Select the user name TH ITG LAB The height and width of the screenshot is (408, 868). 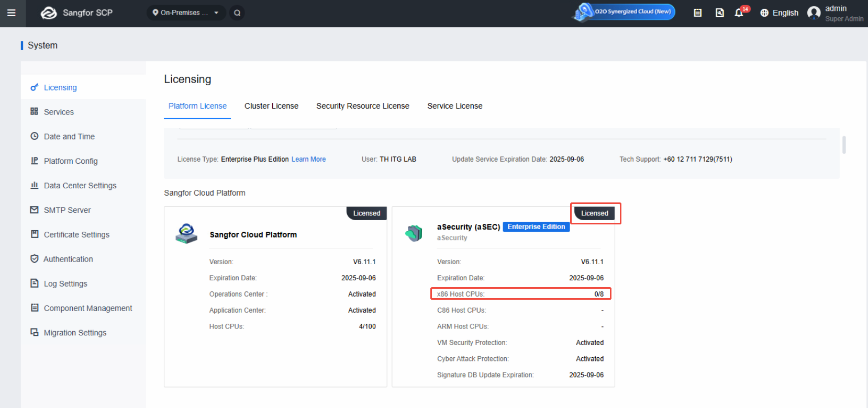tap(398, 160)
